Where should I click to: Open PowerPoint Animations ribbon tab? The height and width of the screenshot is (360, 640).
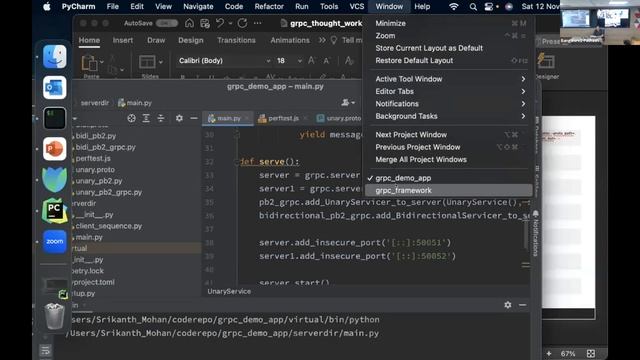(x=290, y=40)
